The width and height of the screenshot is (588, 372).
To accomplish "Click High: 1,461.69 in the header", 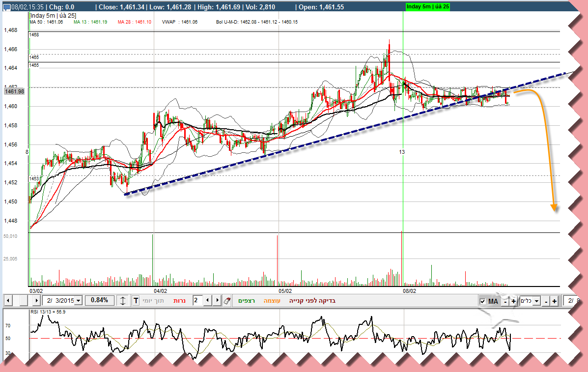I will tap(218, 7).
